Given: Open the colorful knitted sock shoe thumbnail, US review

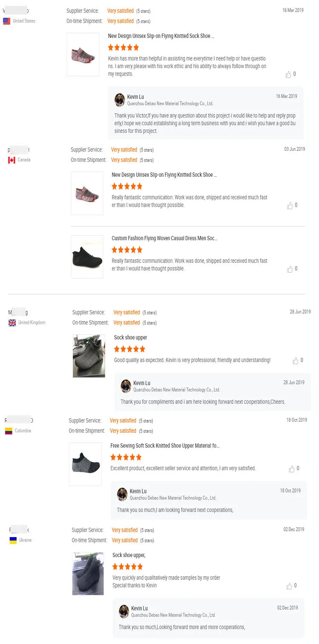Looking at the screenshot, I should [x=83, y=55].
